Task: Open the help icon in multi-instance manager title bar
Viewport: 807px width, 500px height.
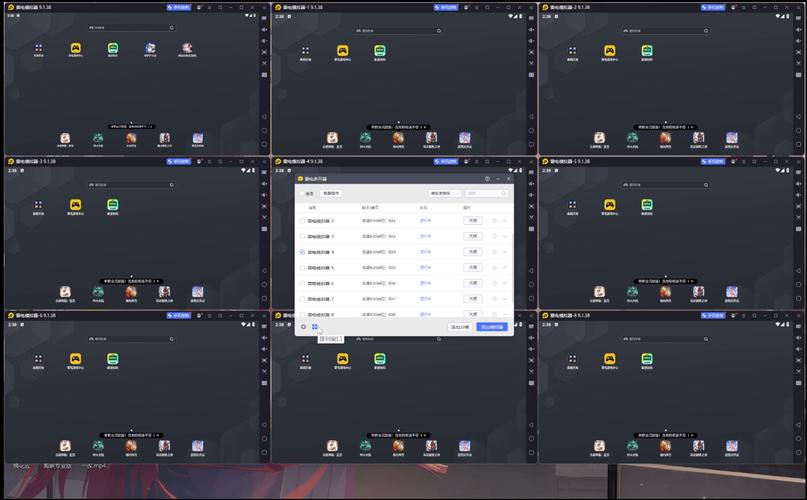Action: pos(487,179)
